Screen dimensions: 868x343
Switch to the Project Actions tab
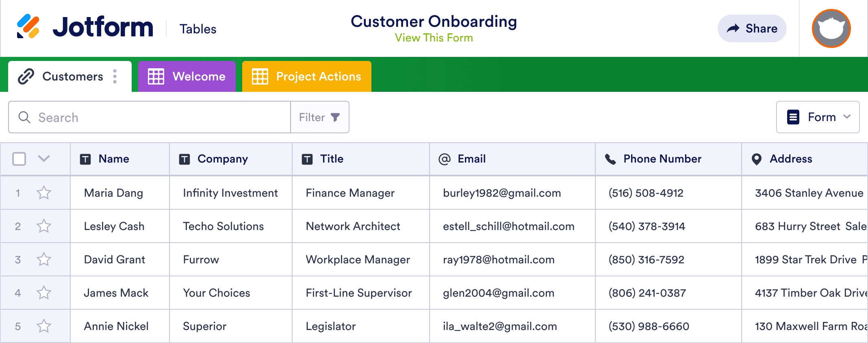tap(318, 76)
